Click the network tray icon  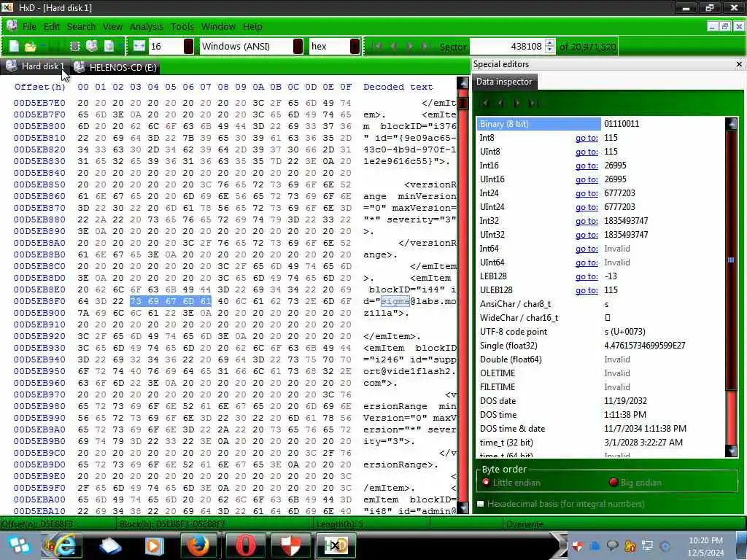tap(648, 545)
